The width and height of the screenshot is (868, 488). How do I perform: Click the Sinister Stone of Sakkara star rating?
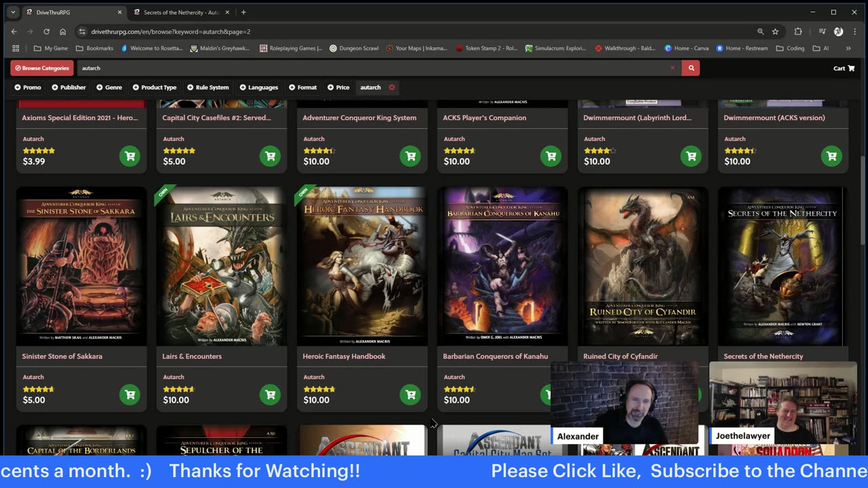(x=38, y=389)
